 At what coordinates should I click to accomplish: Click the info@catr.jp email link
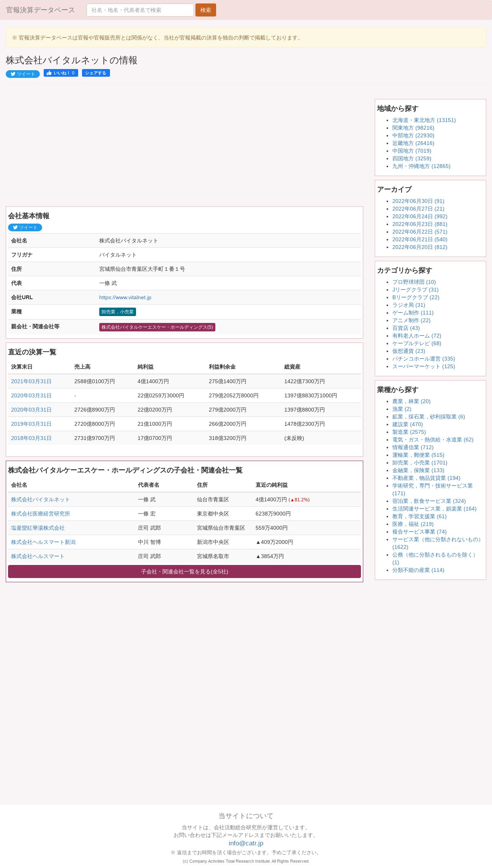point(246,843)
